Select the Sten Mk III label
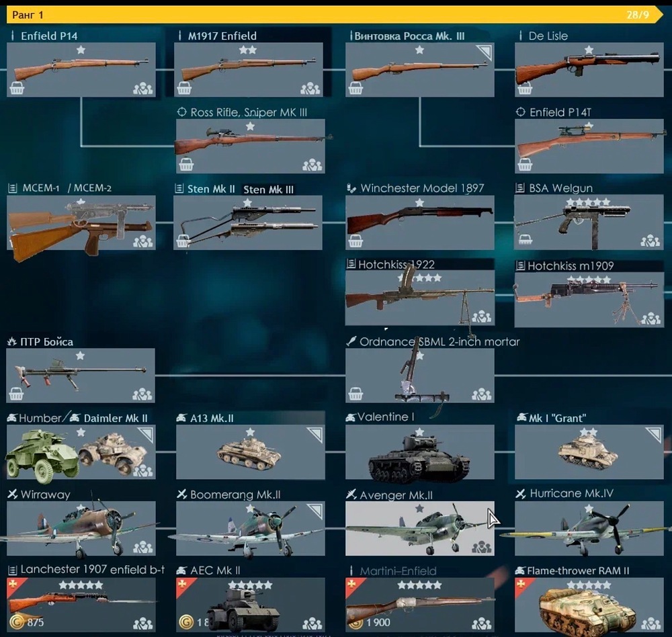The width and height of the screenshot is (672, 637). click(268, 189)
